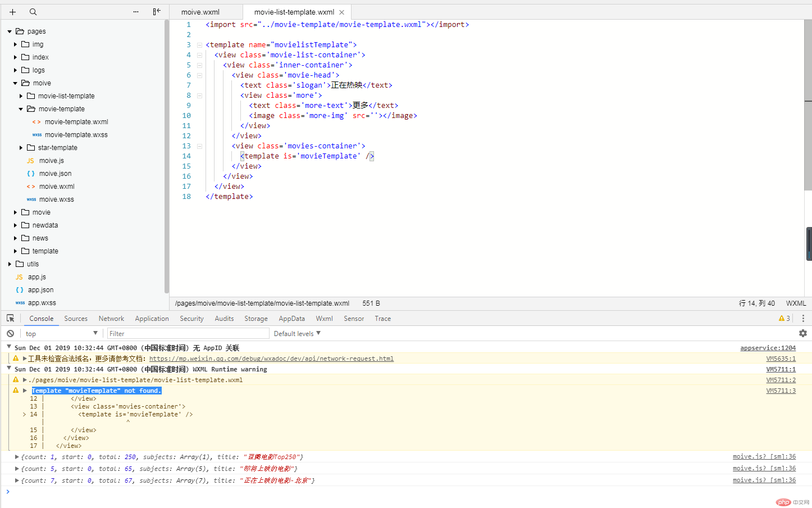Screen dimensions: 812x508
Task: Open the AppData tab
Action: click(x=291, y=318)
